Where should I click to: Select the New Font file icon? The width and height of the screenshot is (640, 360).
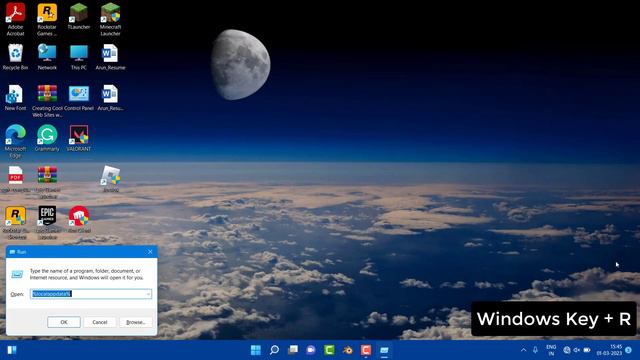[x=16, y=98]
